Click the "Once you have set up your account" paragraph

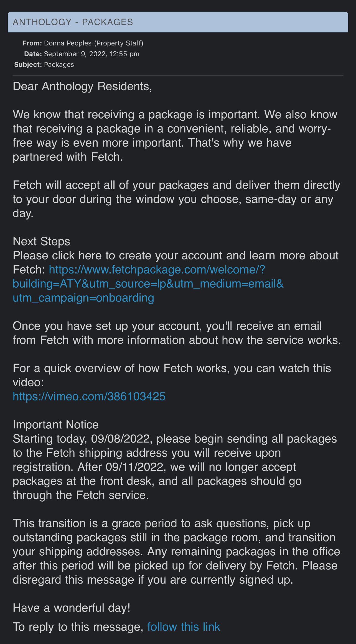(x=177, y=333)
